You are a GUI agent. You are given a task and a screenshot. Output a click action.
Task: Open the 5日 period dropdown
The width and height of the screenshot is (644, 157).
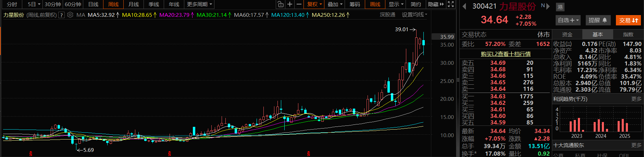point(34,4)
